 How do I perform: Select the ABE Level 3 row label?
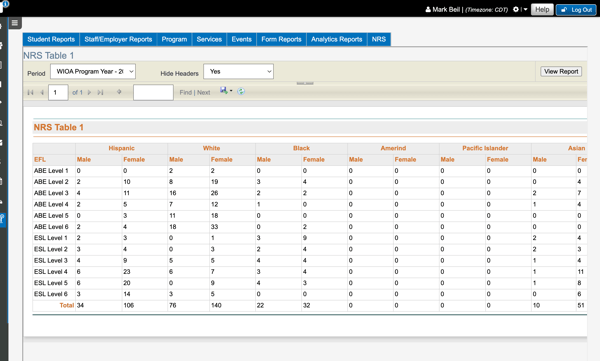[51, 193]
